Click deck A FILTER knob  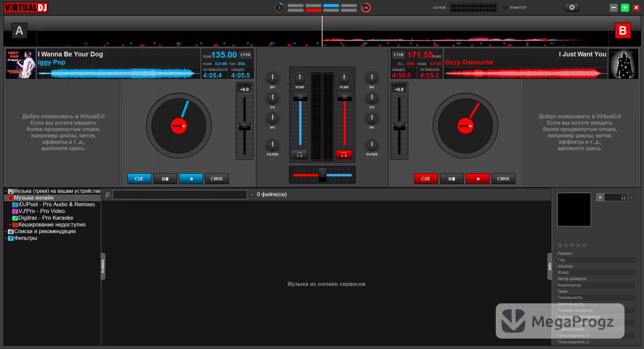point(272,146)
